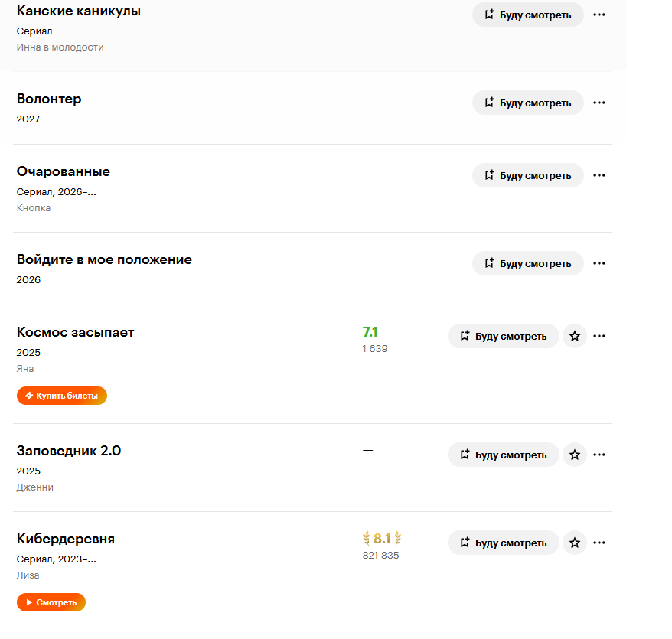Open the Кибердеревня title link
Screen dimensions: 672x639
(x=66, y=540)
